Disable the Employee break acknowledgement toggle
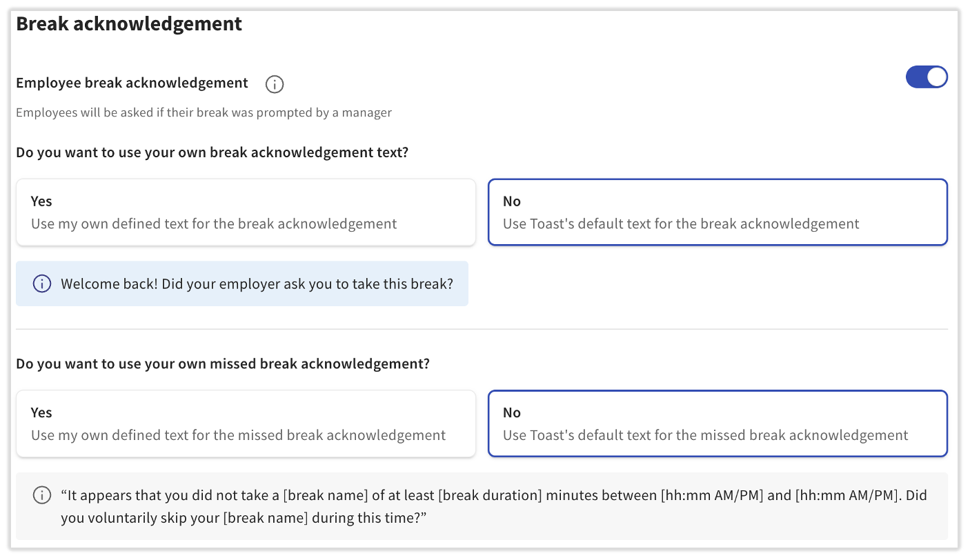 926,77
